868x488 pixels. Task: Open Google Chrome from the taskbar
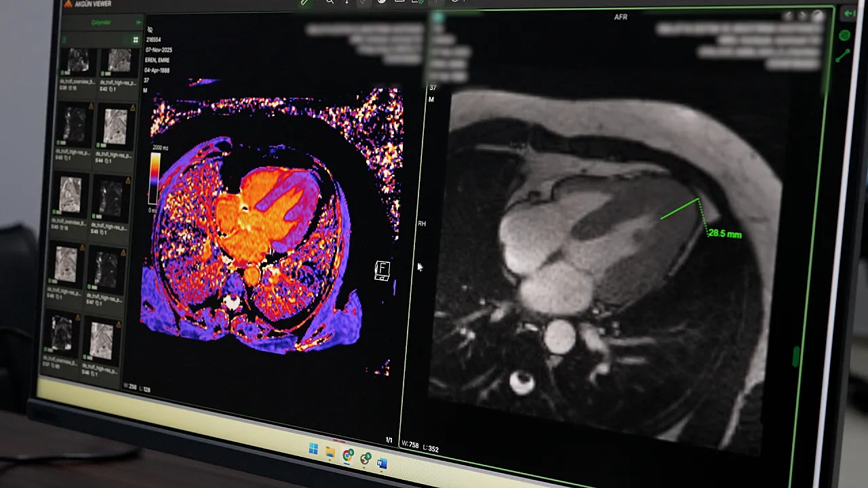(348, 456)
